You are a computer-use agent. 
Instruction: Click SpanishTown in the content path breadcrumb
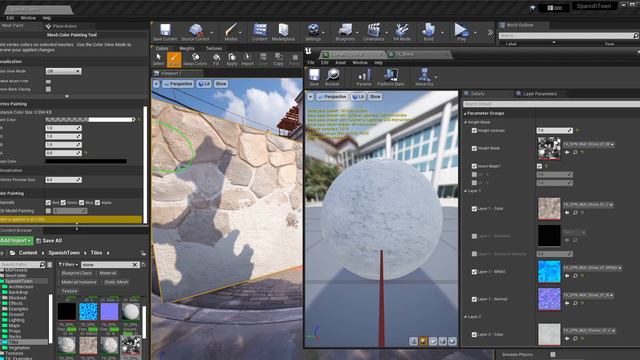tap(64, 253)
